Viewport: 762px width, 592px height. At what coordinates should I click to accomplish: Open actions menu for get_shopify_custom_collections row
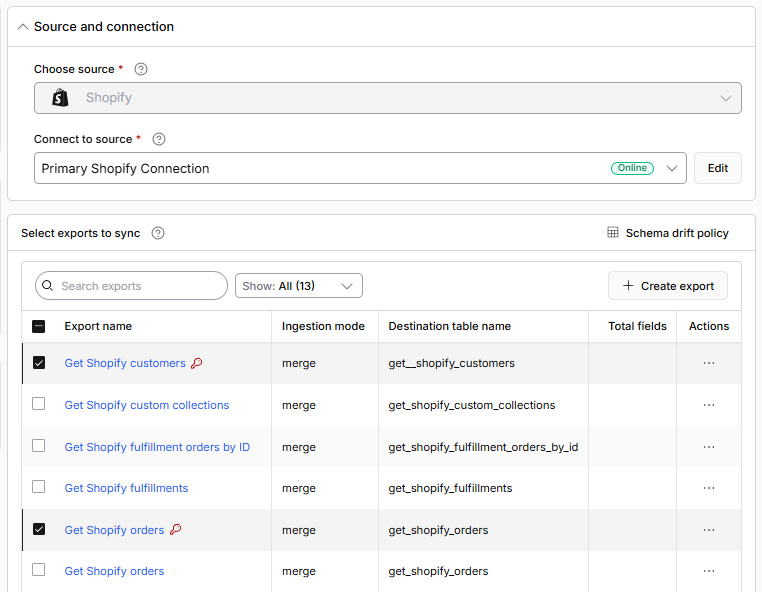[709, 405]
